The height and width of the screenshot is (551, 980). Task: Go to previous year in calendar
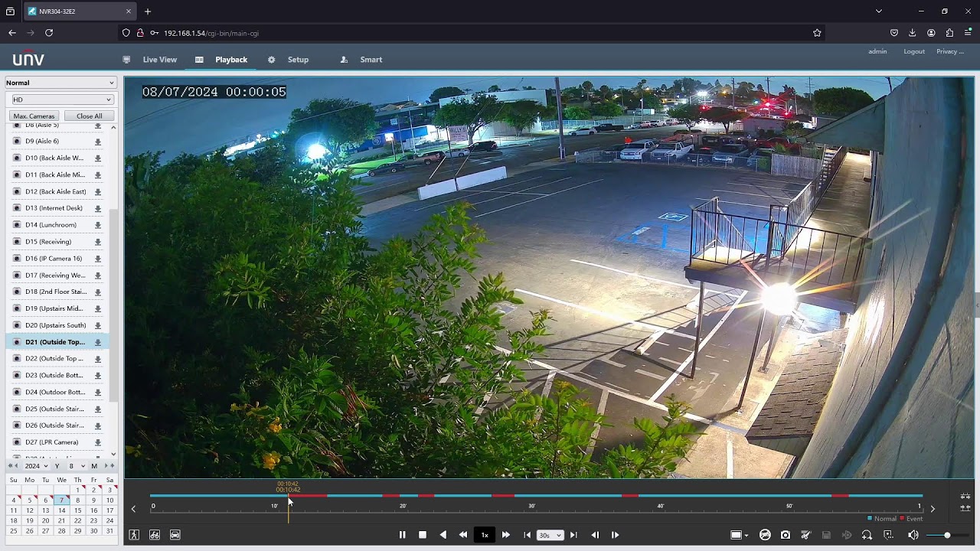(x=10, y=466)
